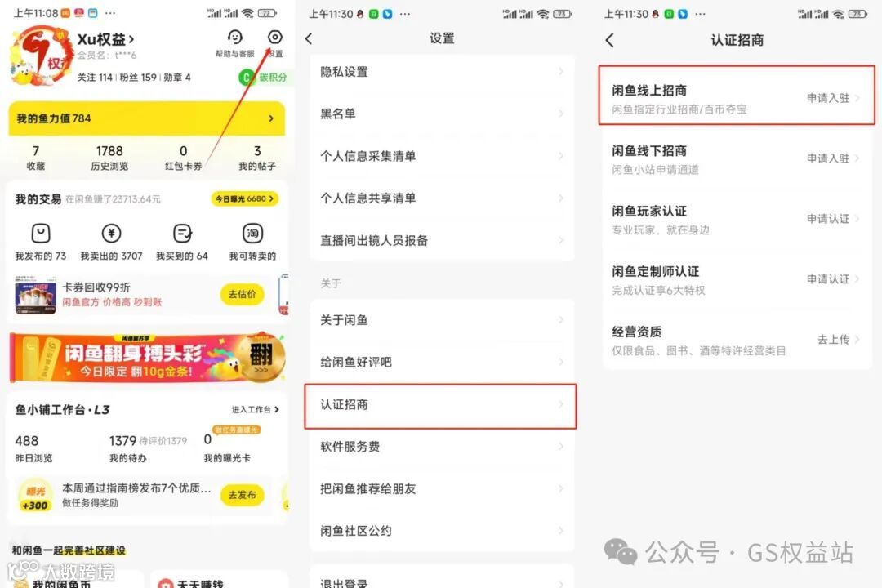This screenshot has height=588, width=882.
Task: Expand the 我的鱼力值 784 yellow bar
Action: click(x=146, y=118)
